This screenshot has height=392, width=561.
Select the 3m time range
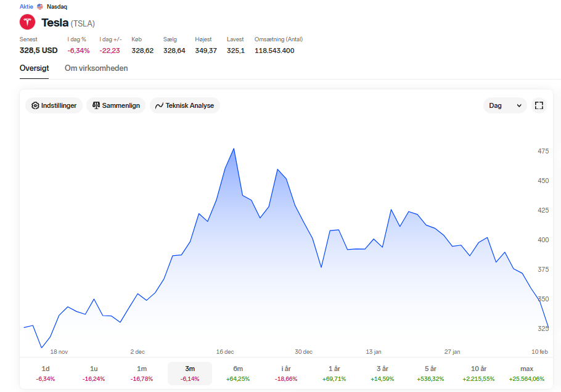(x=190, y=374)
